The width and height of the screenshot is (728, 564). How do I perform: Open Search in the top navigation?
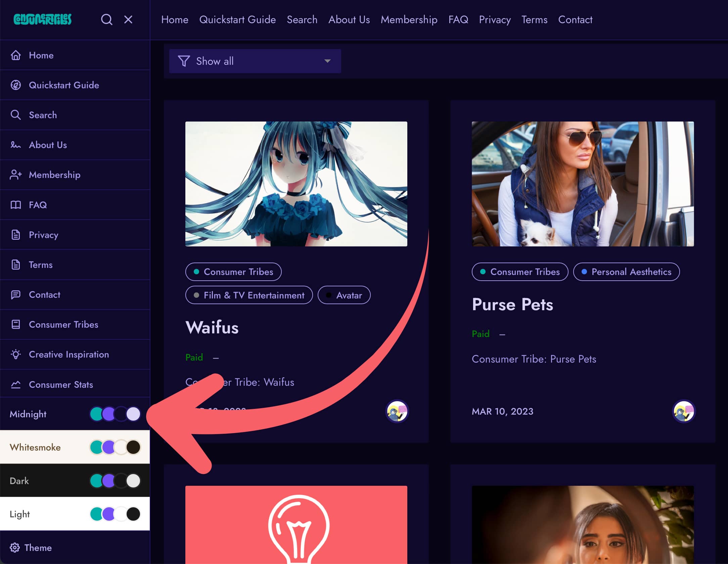point(302,19)
